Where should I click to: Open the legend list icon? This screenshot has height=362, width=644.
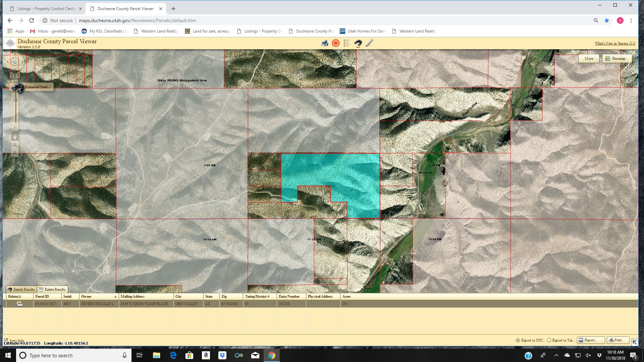pos(347,43)
